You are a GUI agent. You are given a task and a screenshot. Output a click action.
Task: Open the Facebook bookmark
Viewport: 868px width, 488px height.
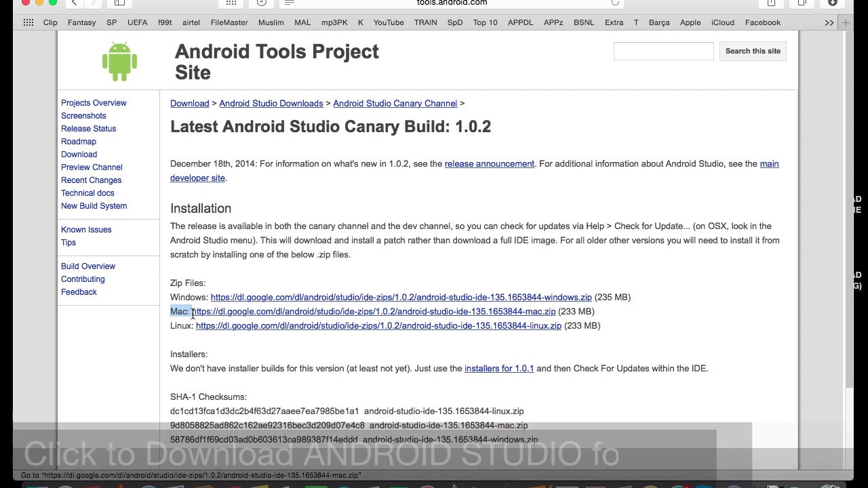pyautogui.click(x=763, y=22)
